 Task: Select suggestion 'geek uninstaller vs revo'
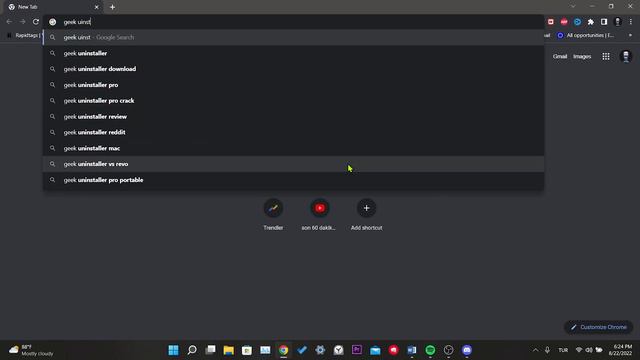coord(293,164)
